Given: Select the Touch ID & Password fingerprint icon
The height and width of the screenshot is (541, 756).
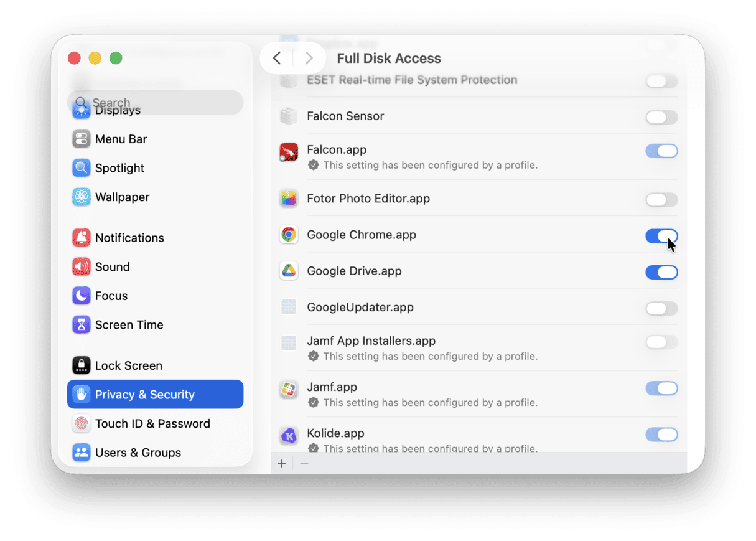Looking at the screenshot, I should (82, 423).
